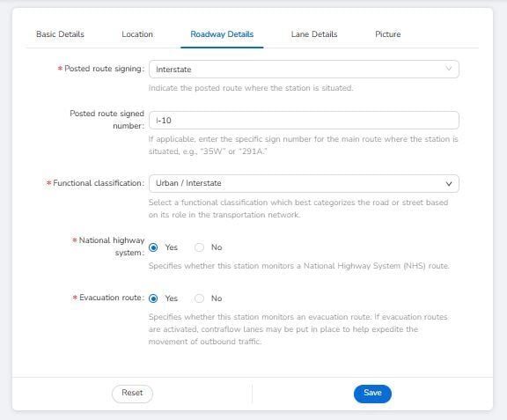
Task: Select No for Evacuation route
Action: (199, 298)
